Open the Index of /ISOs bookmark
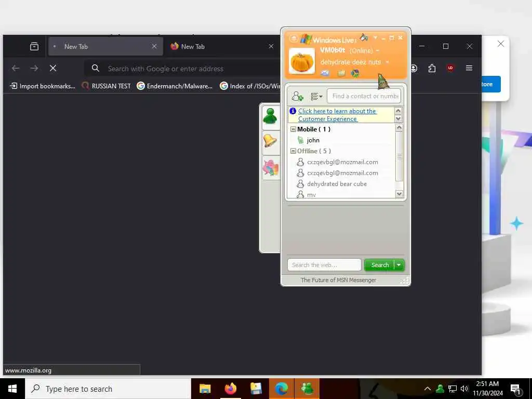This screenshot has width=532, height=399. click(250, 86)
